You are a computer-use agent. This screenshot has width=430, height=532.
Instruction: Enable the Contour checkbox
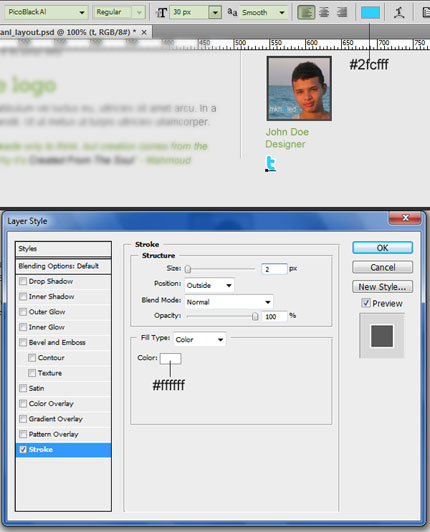tap(32, 358)
